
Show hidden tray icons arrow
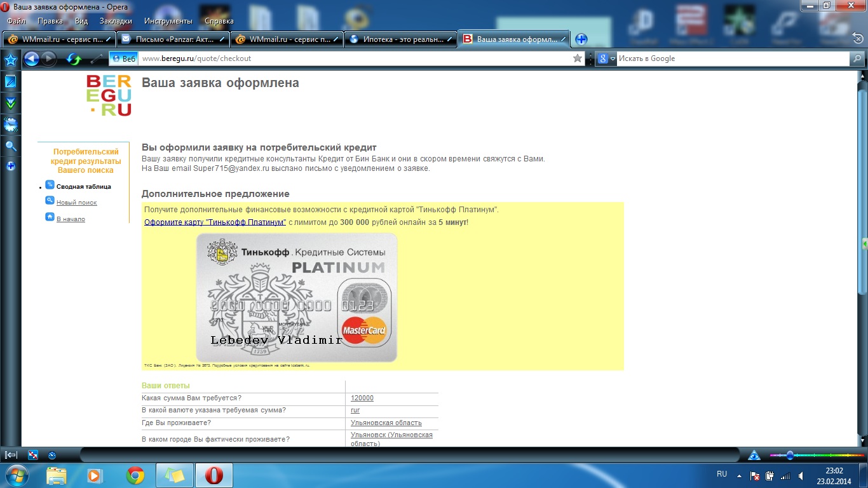click(739, 475)
